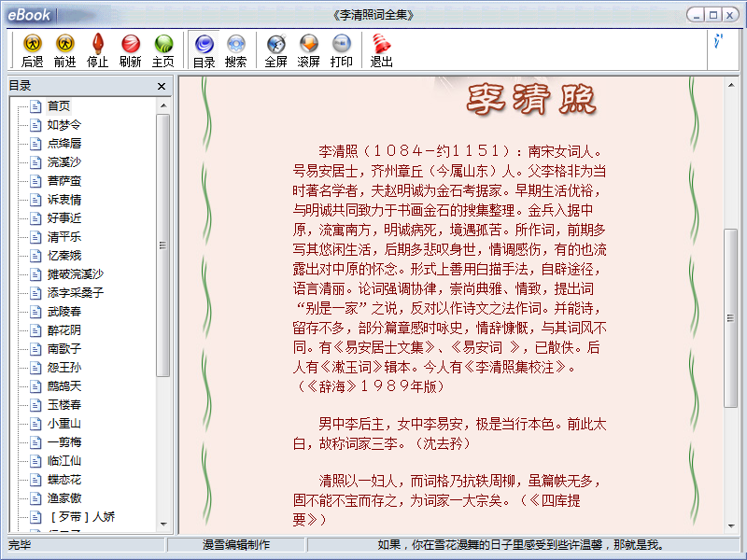The width and height of the screenshot is (747, 560).
Task: Go to 主页 (Home) via toolbar icon
Action: (163, 49)
